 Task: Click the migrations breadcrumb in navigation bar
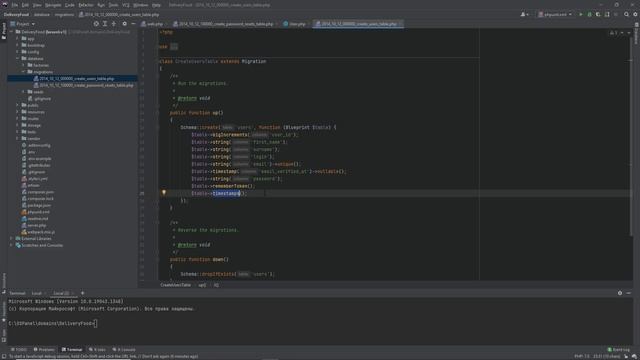pos(64,14)
